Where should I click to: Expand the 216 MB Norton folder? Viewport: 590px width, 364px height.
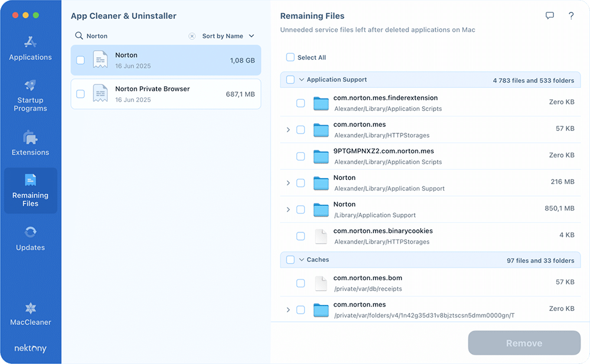point(288,183)
